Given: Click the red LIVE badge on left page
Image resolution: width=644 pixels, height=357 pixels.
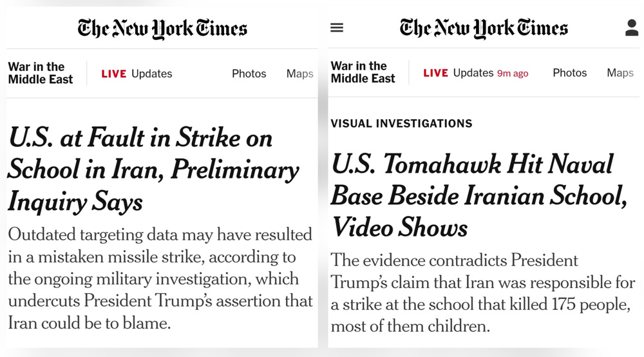Looking at the screenshot, I should click(x=114, y=73).
